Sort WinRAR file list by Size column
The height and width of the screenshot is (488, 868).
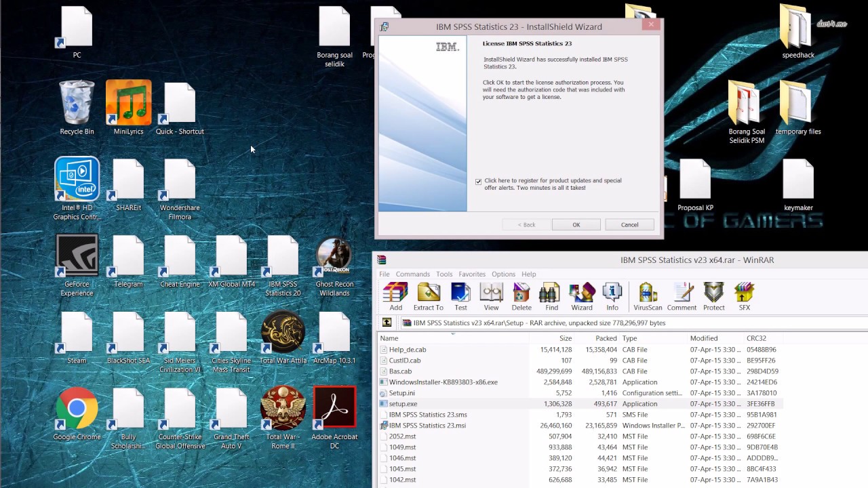pyautogui.click(x=551, y=338)
